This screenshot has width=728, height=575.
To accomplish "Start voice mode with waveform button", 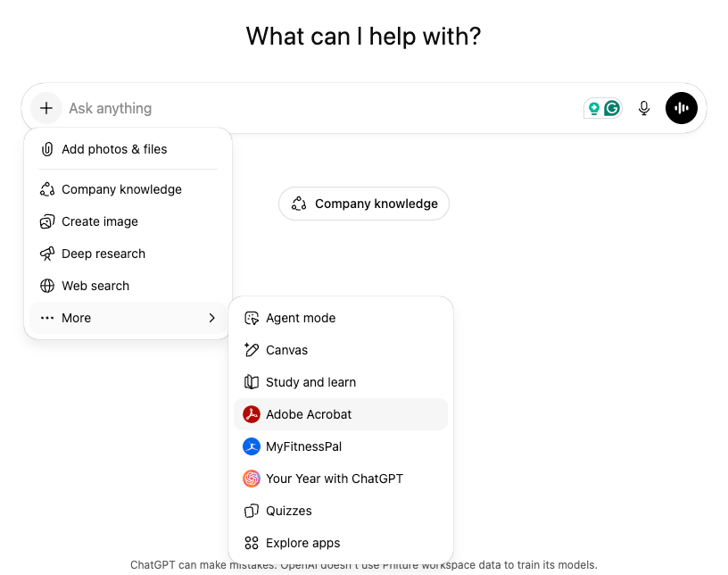I will coord(682,108).
